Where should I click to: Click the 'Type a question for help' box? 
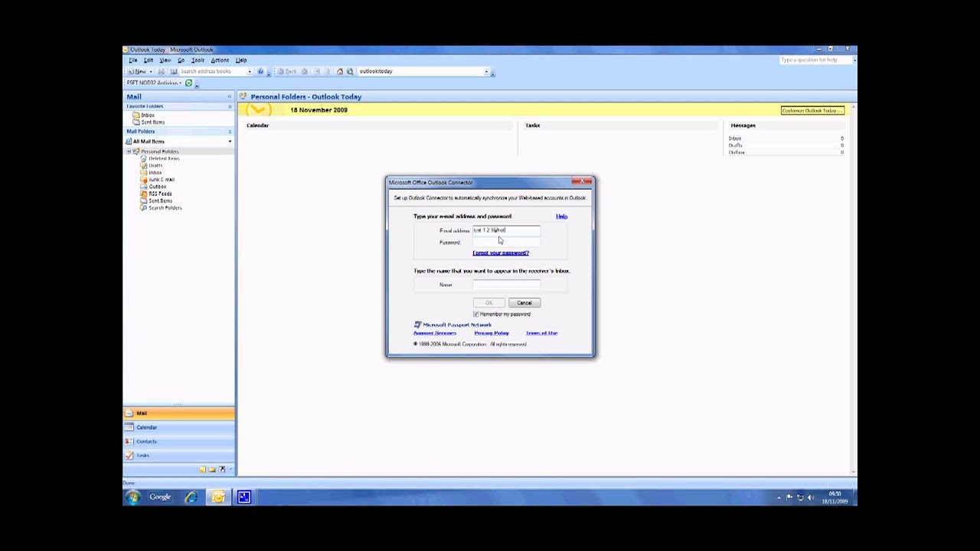pos(815,60)
